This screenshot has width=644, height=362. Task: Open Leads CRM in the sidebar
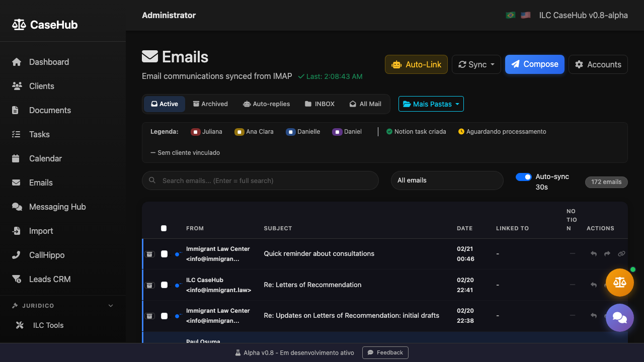click(49, 279)
